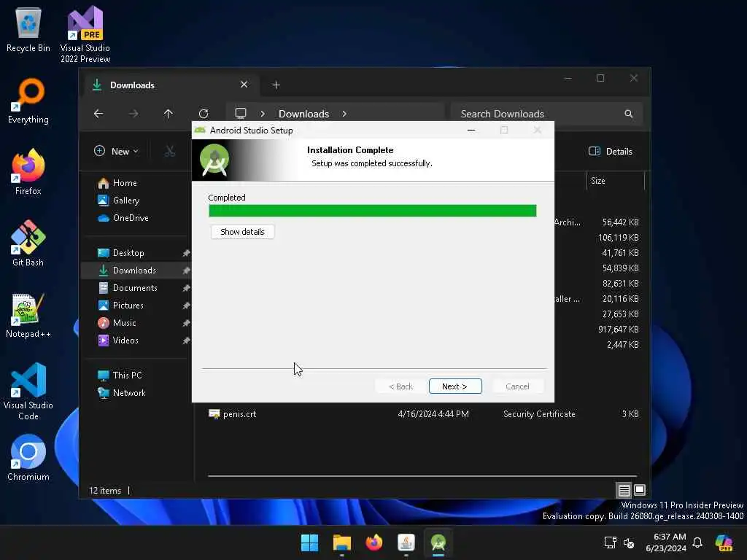This screenshot has height=560, width=747.
Task: Switch Explorer to details list view
Action: (624, 490)
